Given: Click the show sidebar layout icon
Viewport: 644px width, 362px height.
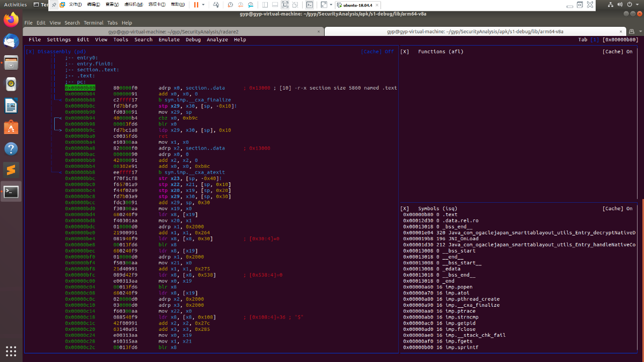Looking at the screenshot, I should point(266,4).
